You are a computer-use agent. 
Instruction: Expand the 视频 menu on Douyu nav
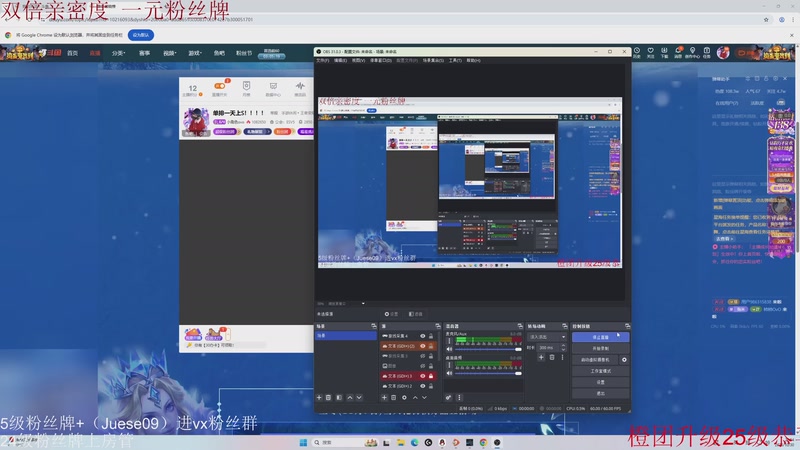169,53
